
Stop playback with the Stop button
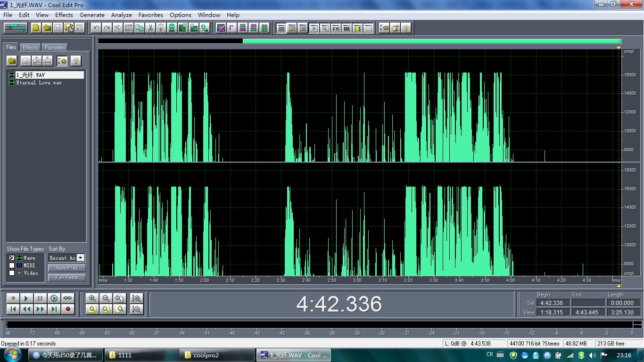pos(13,298)
